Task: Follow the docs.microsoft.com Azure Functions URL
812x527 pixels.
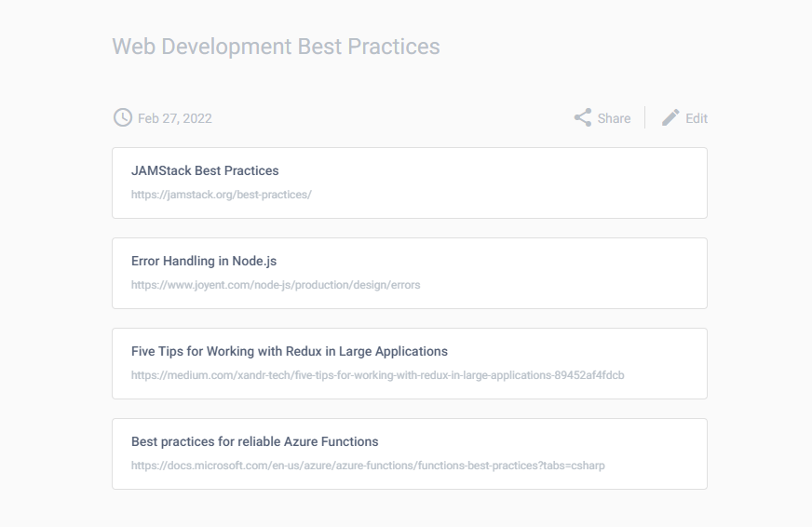Action: tap(368, 466)
